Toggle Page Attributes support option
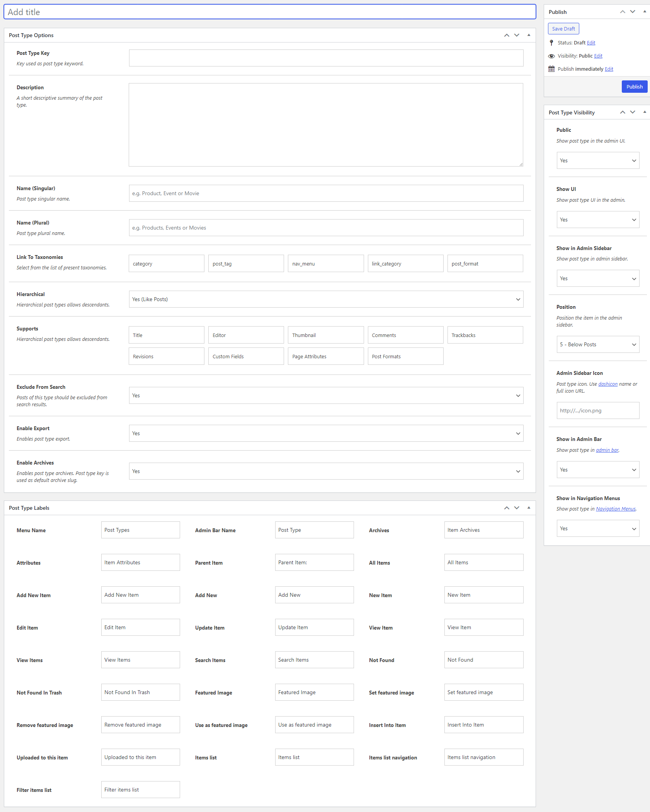650x812 pixels. 326,356
